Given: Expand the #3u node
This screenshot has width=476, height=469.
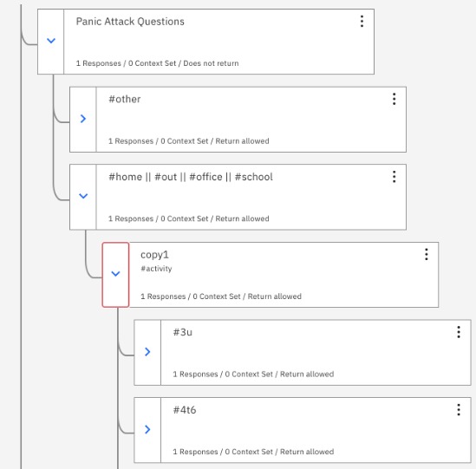Looking at the screenshot, I should pos(147,352).
